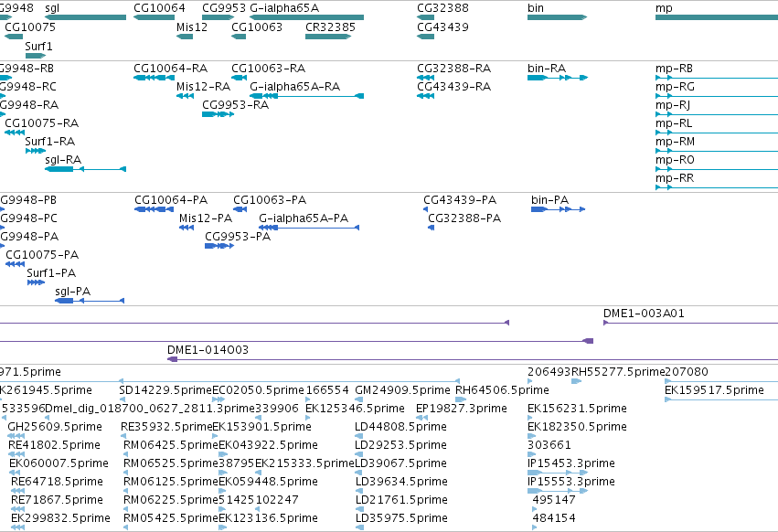This screenshot has width=778, height=532.
Task: Select the CG10063-PA protein label
Action: [x=270, y=200]
